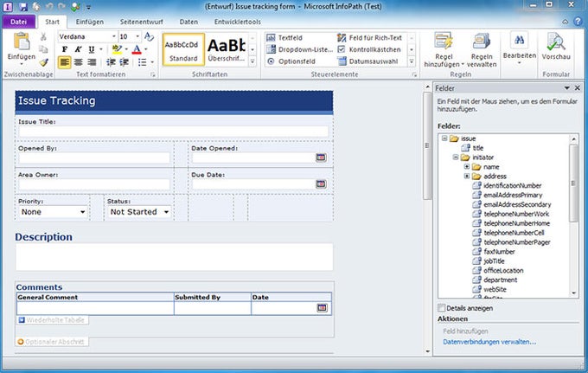Expand the address folder node

coord(467,176)
